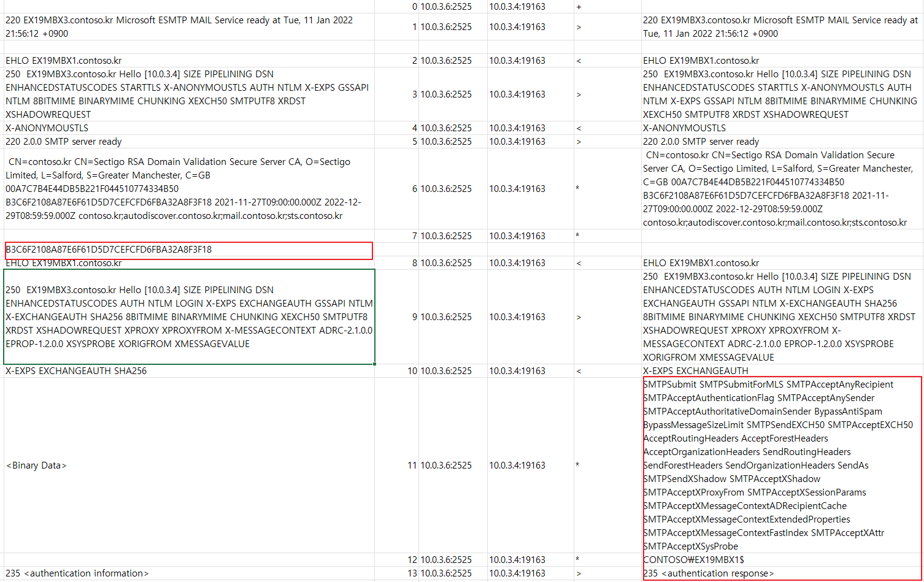This screenshot has width=924, height=582.
Task: Select the sequence number 0 cell
Action: tap(396, 7)
